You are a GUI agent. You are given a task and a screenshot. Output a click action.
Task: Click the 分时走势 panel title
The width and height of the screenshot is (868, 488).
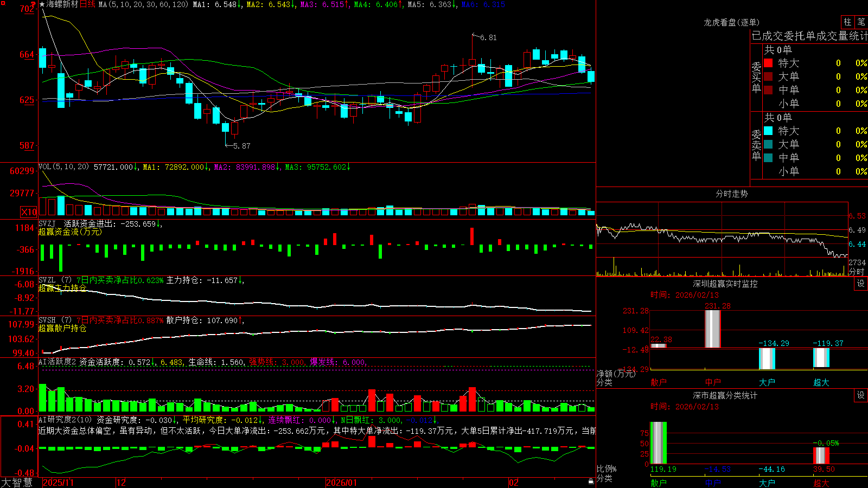[732, 194]
